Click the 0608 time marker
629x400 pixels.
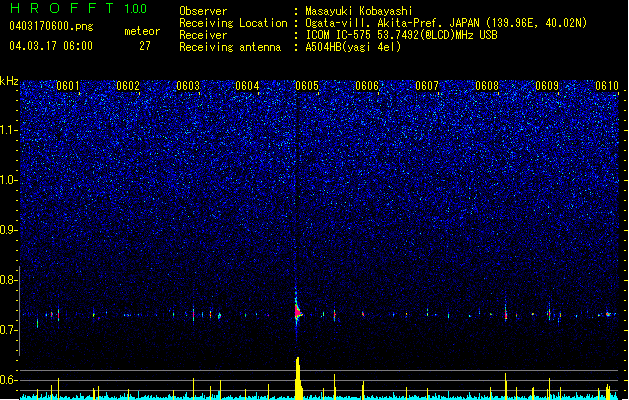[487, 86]
